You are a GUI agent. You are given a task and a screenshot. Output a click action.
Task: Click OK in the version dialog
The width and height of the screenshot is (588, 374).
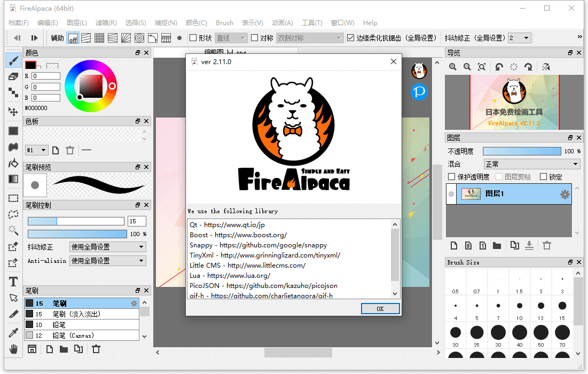pos(380,309)
